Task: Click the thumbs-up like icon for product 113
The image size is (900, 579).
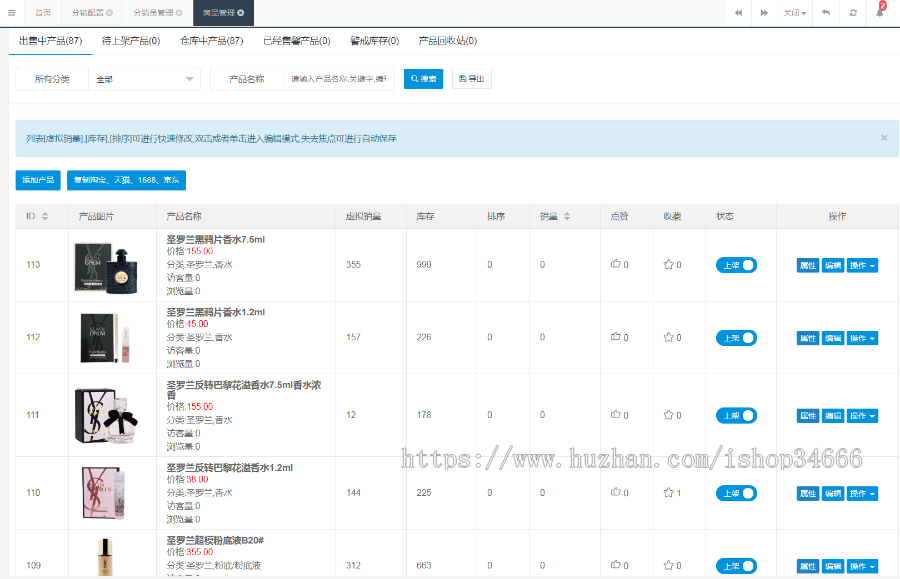Action: [618, 265]
